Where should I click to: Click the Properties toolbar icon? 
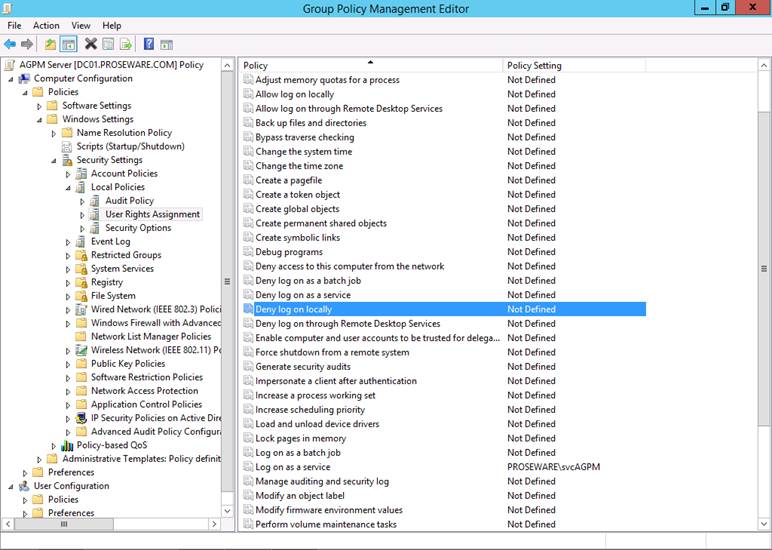coord(108,44)
